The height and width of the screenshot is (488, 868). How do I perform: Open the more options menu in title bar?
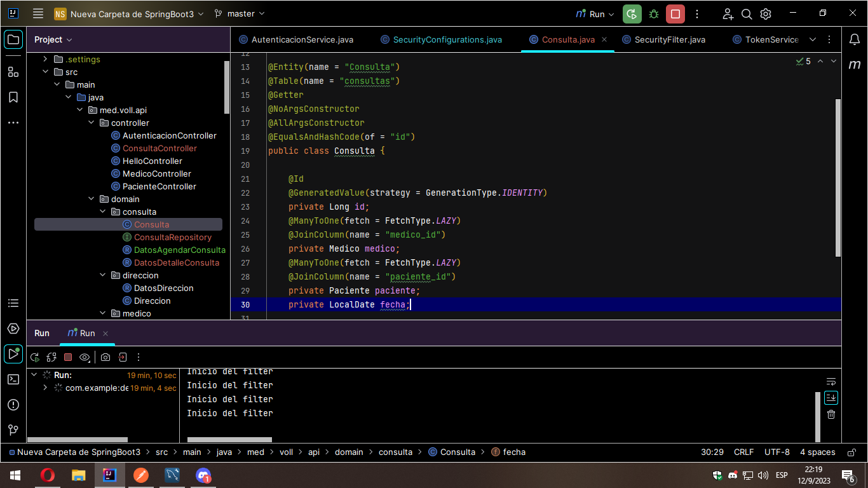[697, 14]
